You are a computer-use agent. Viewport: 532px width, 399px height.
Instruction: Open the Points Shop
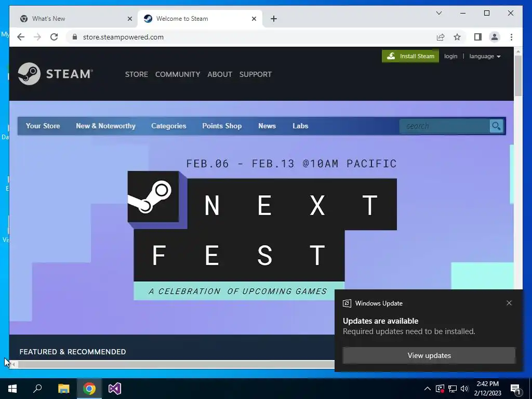222,126
